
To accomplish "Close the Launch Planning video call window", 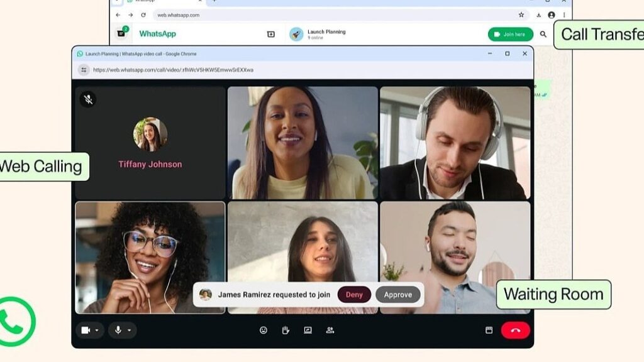I will click(525, 54).
